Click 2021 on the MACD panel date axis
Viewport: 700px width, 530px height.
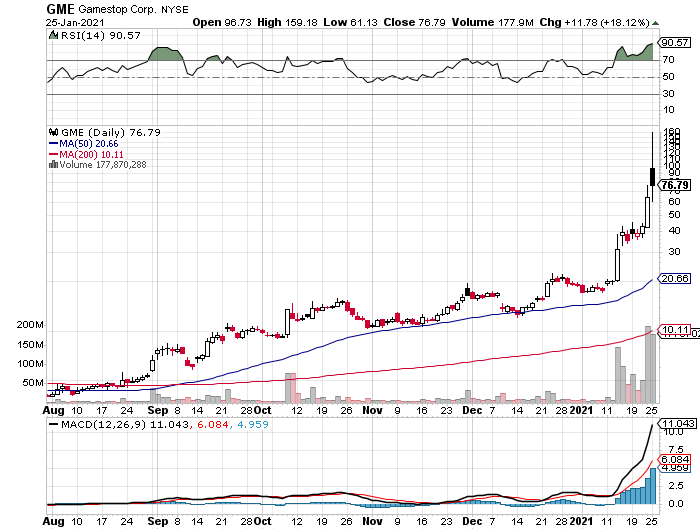point(580,521)
